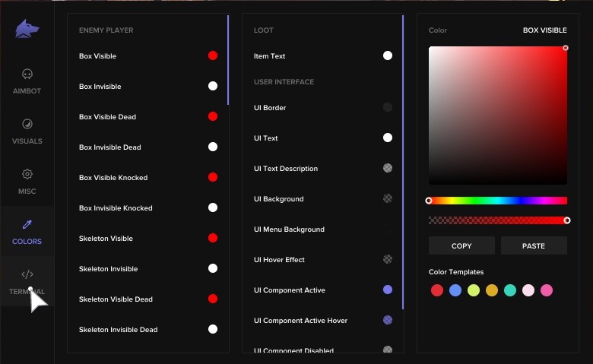The height and width of the screenshot is (364, 593).
Task: Click the Box Visible red color dot
Action: coord(213,55)
